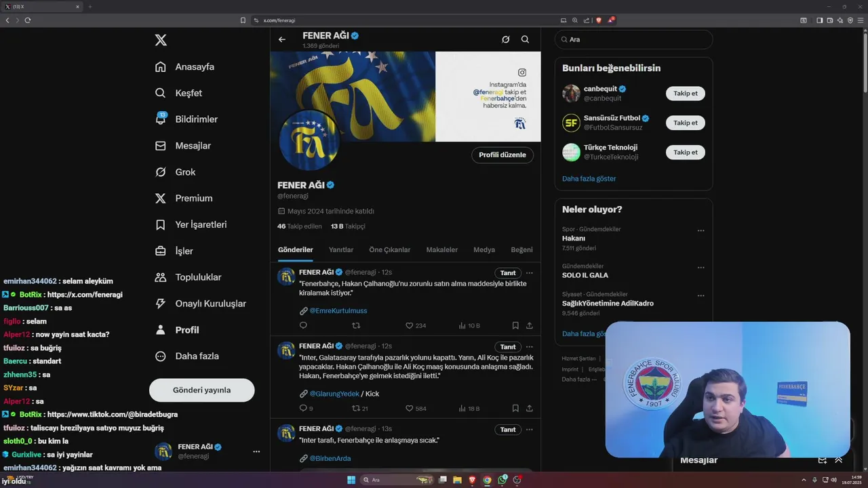
Task: Follow Türkçe Teknoloji with Takip et
Action: click(685, 152)
